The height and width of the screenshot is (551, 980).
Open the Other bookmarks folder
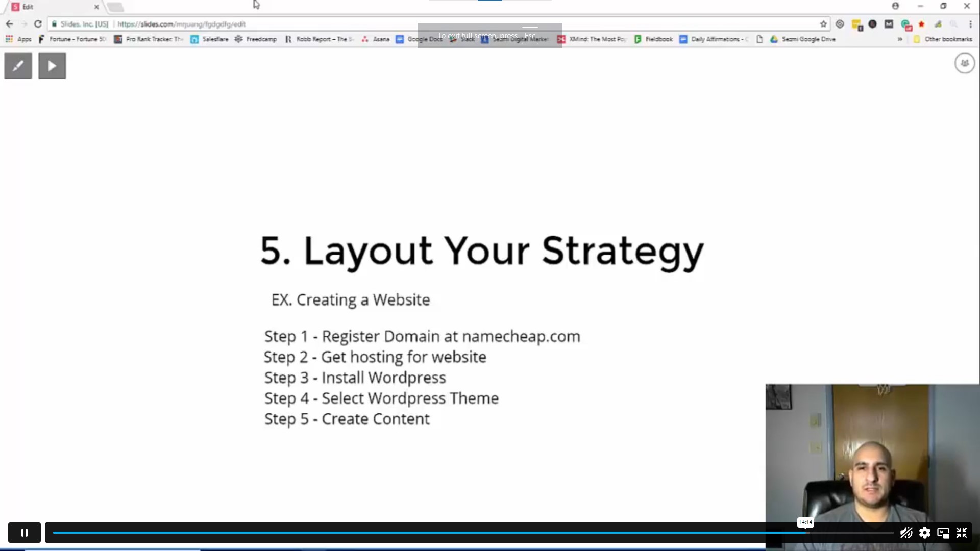tap(948, 39)
